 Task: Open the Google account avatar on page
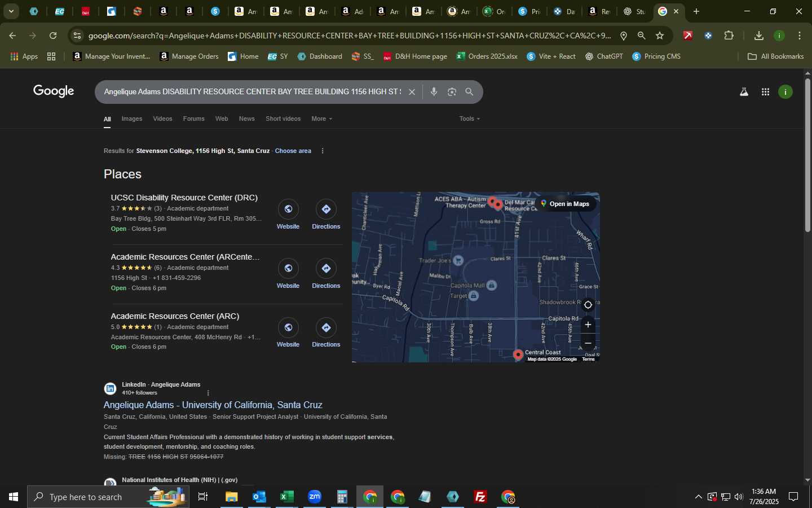[x=785, y=92]
